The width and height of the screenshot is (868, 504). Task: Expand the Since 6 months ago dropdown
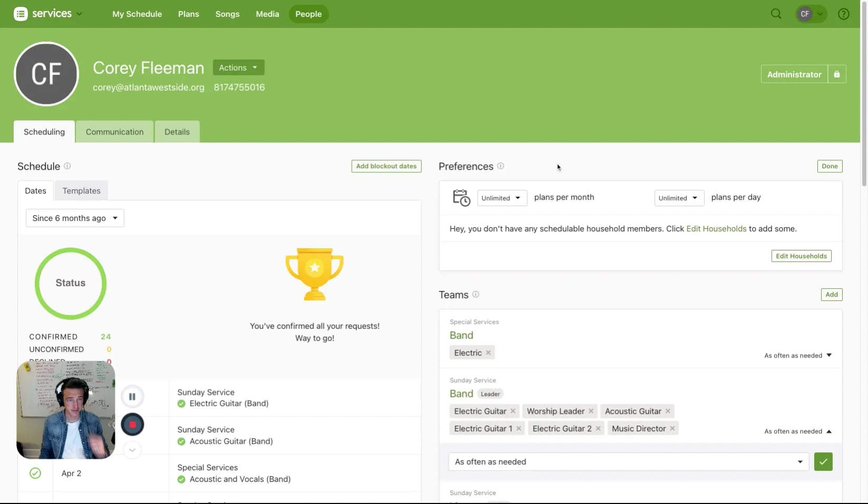(x=74, y=218)
